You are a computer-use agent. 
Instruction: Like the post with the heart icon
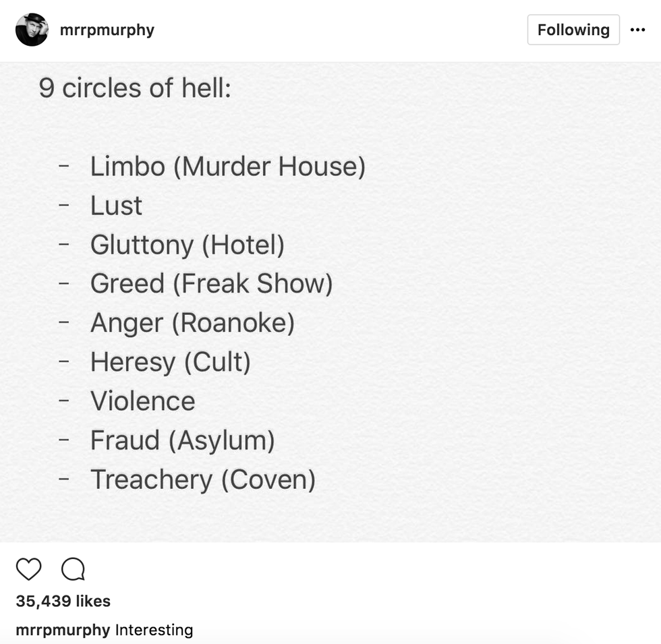pyautogui.click(x=29, y=570)
